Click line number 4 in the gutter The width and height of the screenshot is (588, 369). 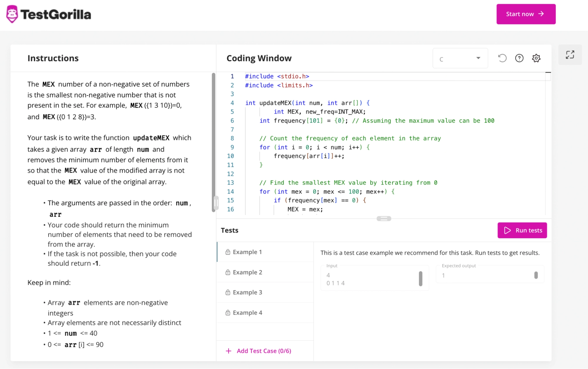pyautogui.click(x=232, y=103)
